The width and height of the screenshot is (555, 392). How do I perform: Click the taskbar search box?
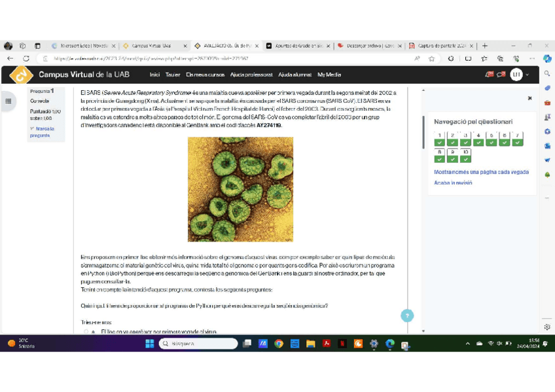pos(198,344)
